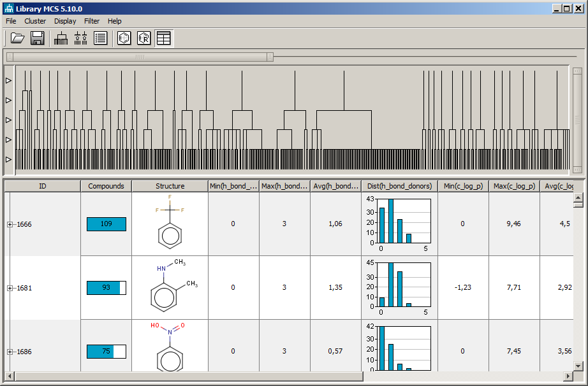The width and height of the screenshot is (588, 386).
Task: Expand cluster row 1686
Action: pyautogui.click(x=8, y=351)
